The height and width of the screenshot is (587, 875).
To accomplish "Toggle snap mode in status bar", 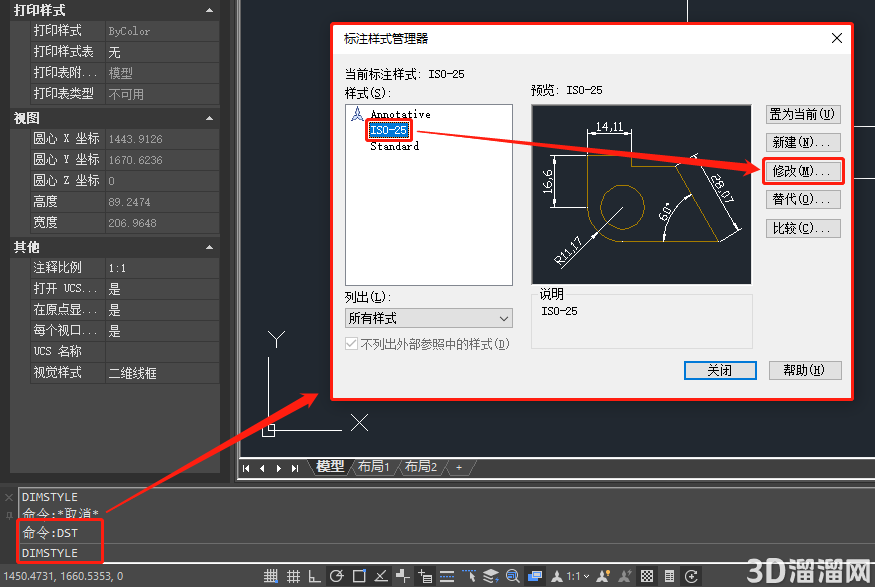I will pos(271,576).
